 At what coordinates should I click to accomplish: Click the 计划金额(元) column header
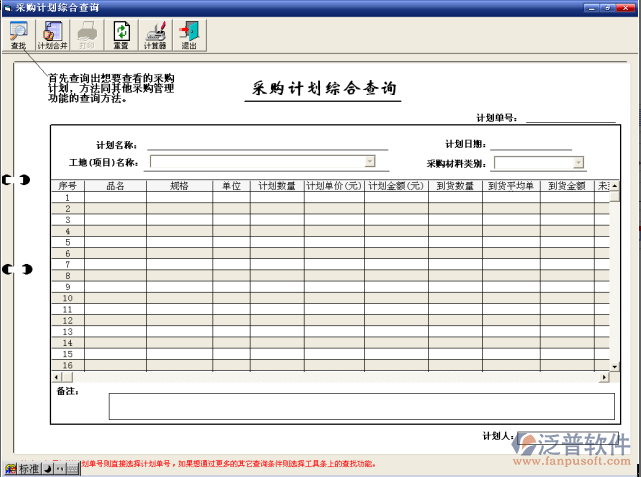click(396, 186)
